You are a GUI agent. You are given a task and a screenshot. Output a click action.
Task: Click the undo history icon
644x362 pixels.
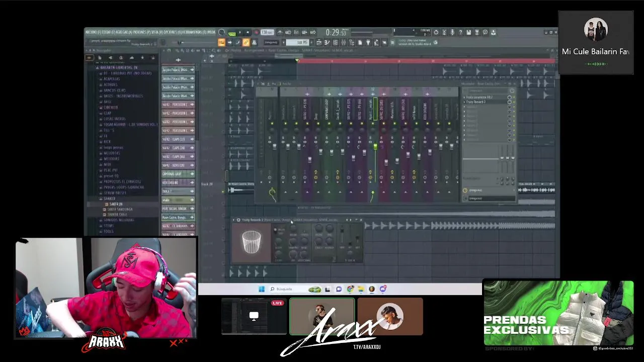436,32
